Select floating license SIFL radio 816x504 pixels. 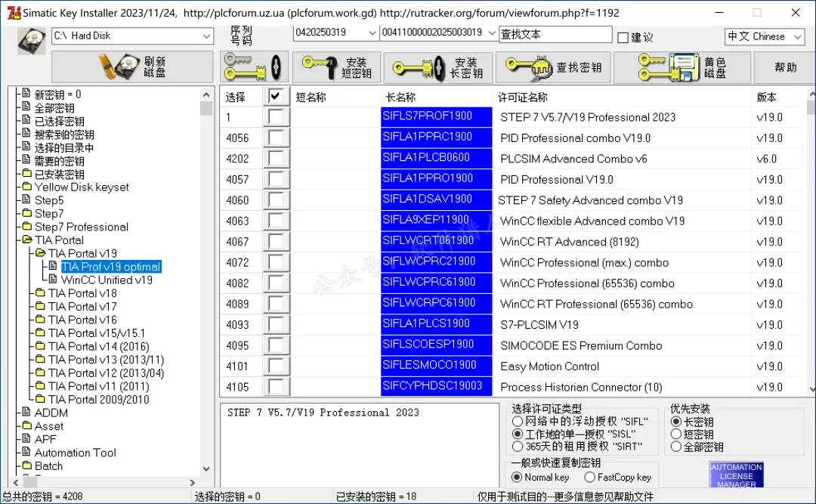tap(518, 421)
